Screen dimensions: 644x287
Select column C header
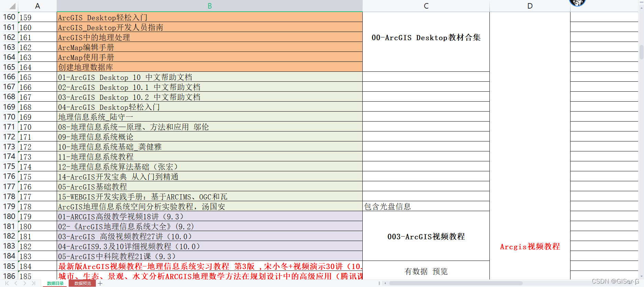point(426,6)
